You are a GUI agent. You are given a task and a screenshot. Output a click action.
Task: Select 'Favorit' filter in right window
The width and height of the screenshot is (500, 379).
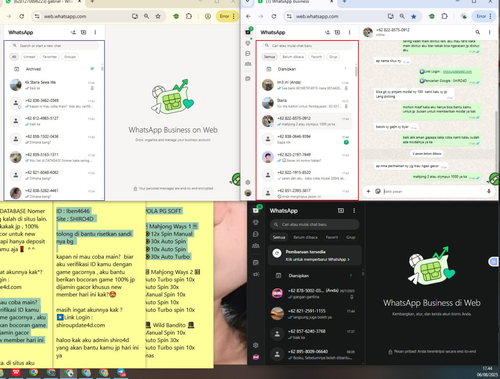[x=316, y=57]
